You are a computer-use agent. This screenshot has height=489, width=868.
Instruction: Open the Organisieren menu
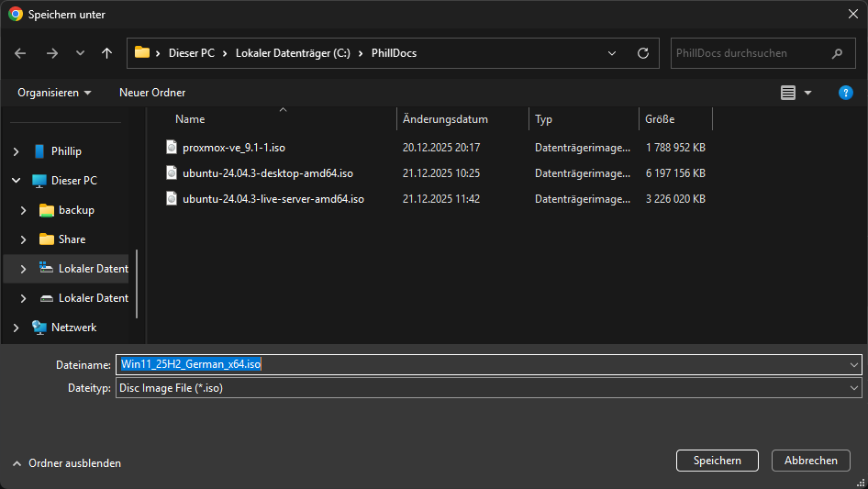tap(54, 93)
